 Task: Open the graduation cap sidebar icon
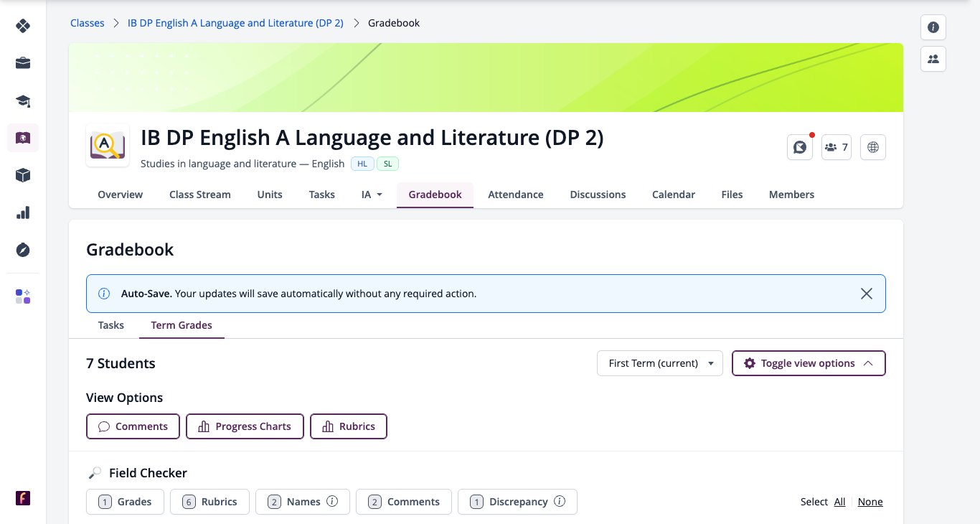(x=23, y=100)
